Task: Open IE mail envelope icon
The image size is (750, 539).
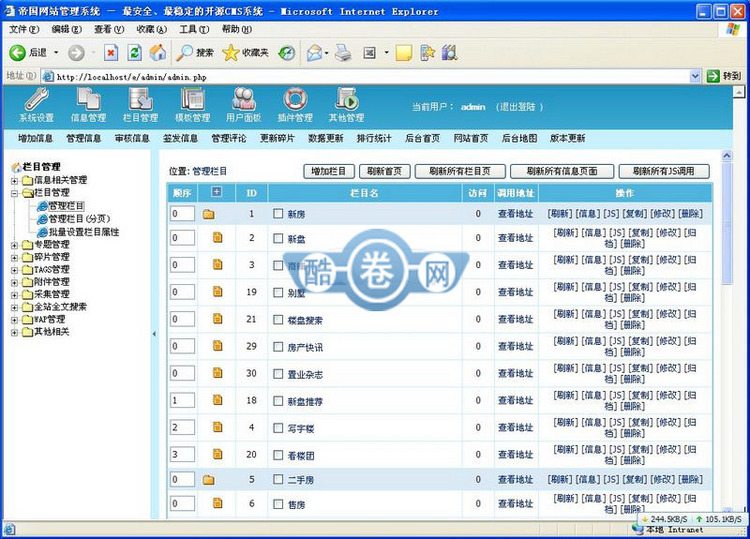Action: [315, 53]
